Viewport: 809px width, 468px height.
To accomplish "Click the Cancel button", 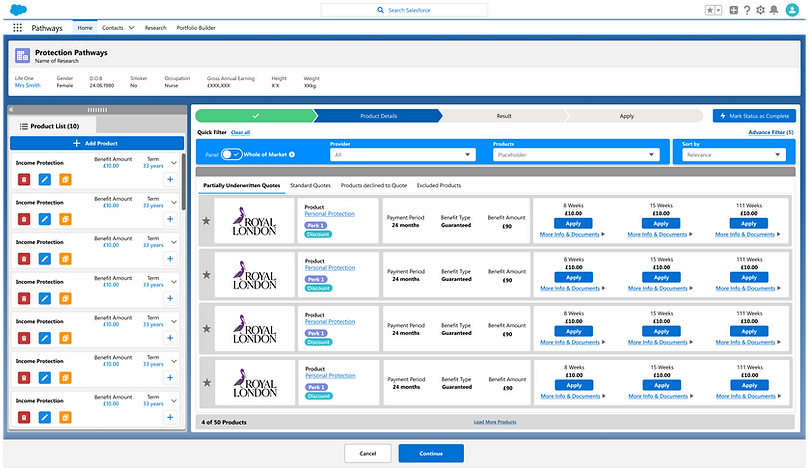I will click(x=368, y=454).
